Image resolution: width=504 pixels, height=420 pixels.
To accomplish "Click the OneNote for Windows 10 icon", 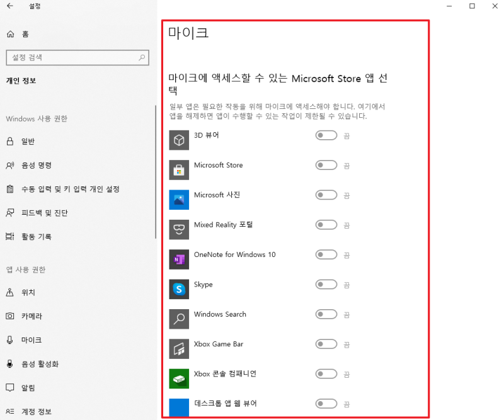I will coord(179,259).
